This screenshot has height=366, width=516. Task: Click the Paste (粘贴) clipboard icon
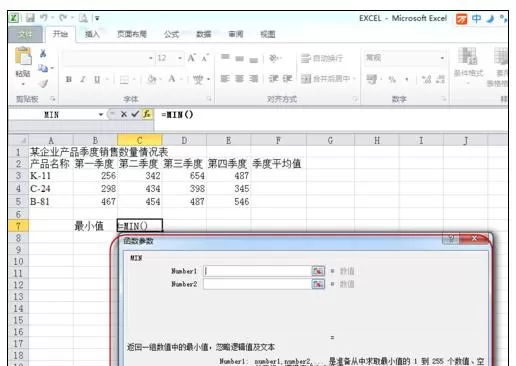pos(23,56)
